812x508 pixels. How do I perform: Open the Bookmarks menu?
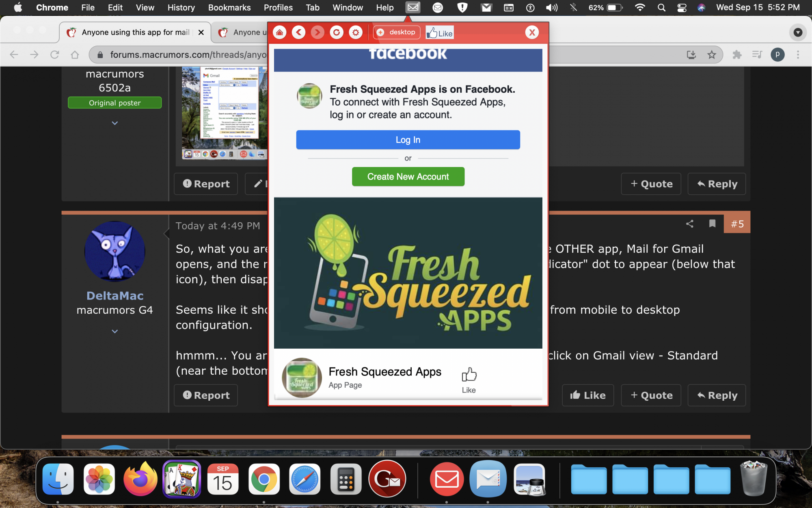[x=229, y=7]
